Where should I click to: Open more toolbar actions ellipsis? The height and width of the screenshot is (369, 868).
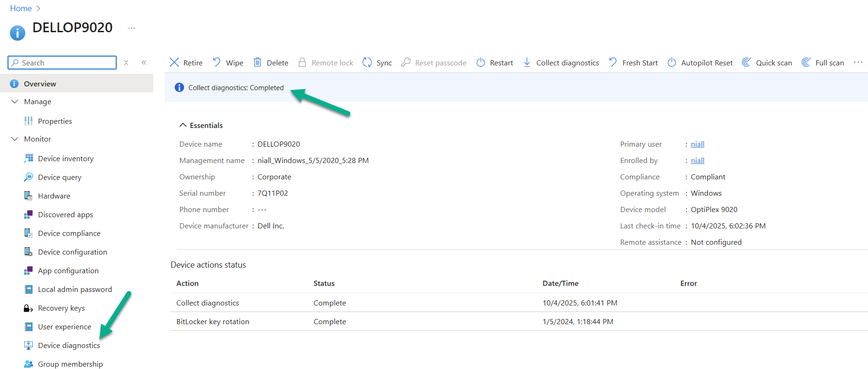(858, 63)
